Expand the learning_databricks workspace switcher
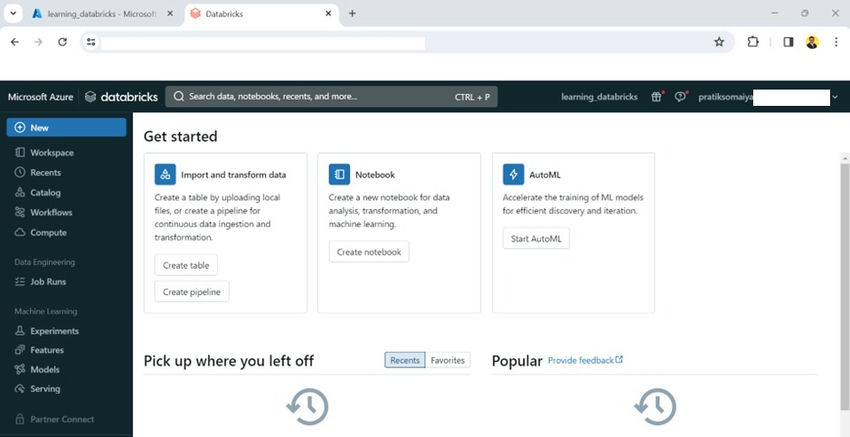 599,97
